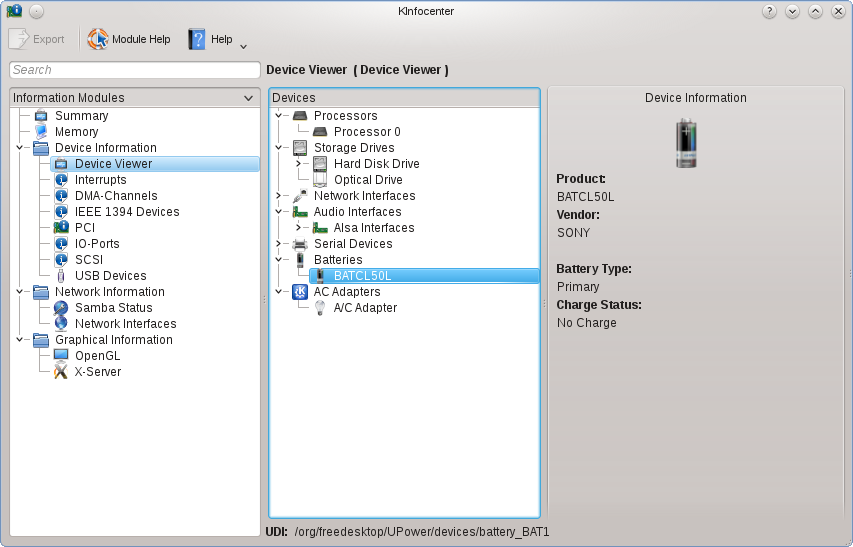Select Processor 0 in the Devices list
The image size is (853, 547).
pos(367,132)
